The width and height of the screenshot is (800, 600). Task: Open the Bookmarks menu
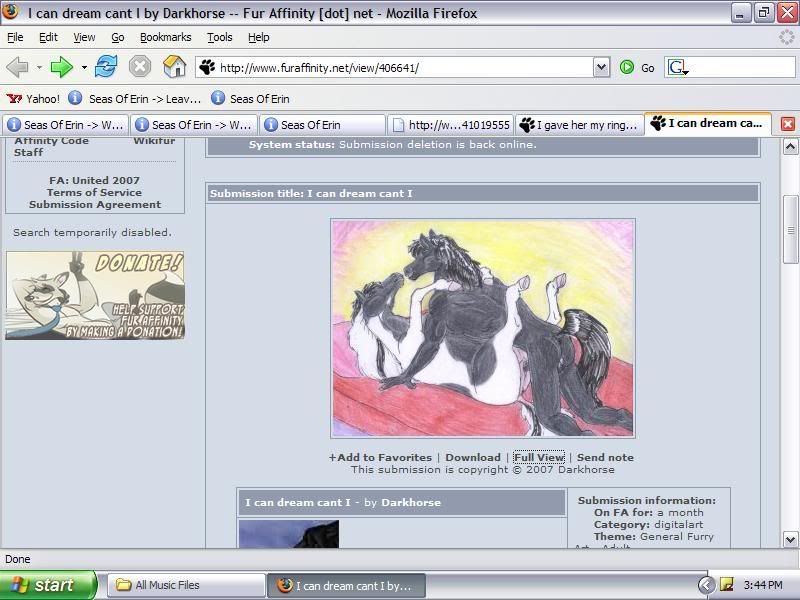[x=164, y=37]
